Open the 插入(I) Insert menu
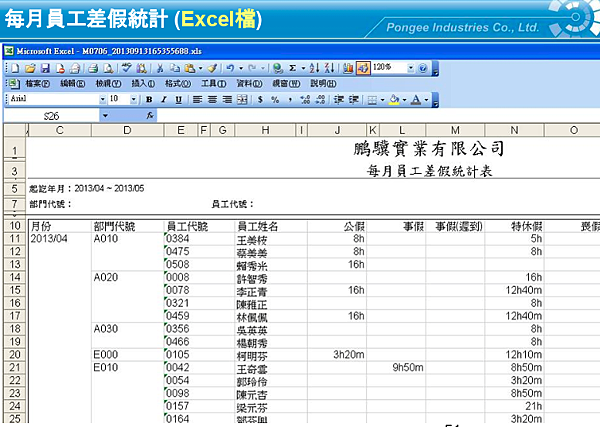This screenshot has height=427, width=600. coord(143,83)
